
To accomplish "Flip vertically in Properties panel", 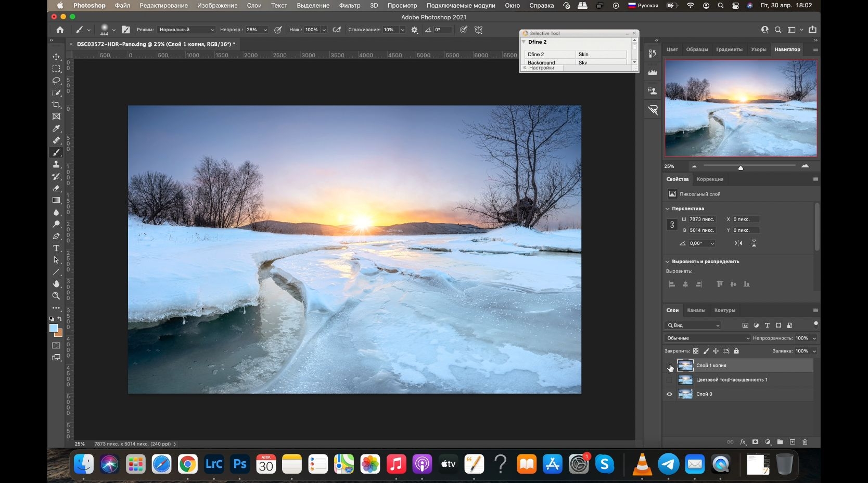I will [754, 243].
